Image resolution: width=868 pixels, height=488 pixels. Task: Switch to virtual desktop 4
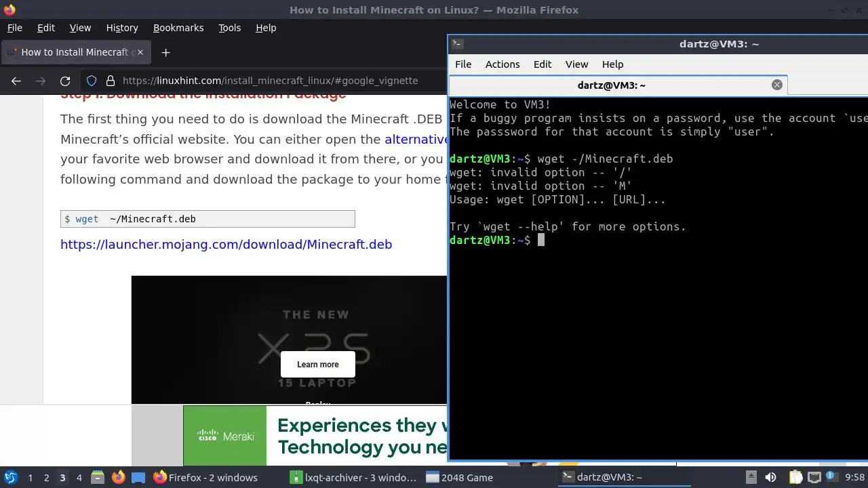(x=79, y=478)
